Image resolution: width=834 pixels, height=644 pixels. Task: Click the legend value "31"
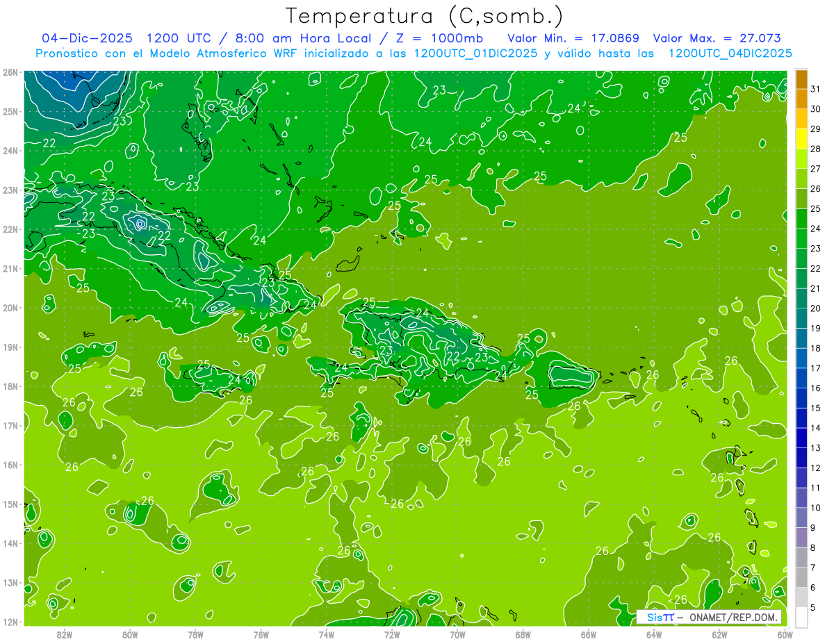point(816,89)
